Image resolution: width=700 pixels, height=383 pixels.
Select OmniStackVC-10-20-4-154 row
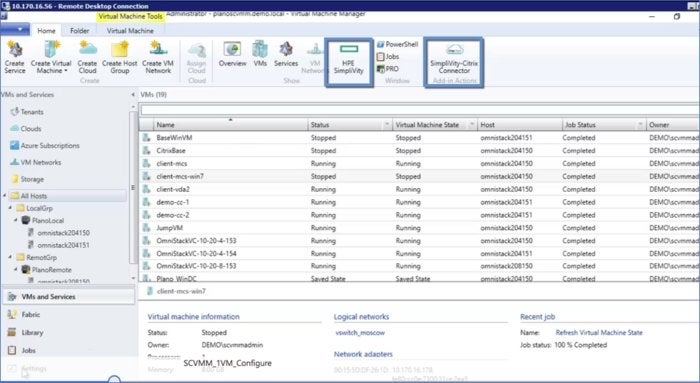tap(420, 254)
